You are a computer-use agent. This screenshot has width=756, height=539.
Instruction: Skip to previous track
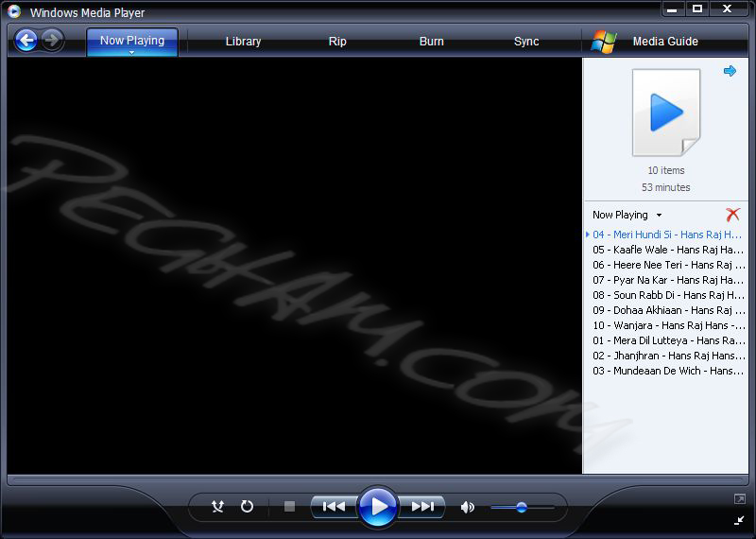click(334, 506)
